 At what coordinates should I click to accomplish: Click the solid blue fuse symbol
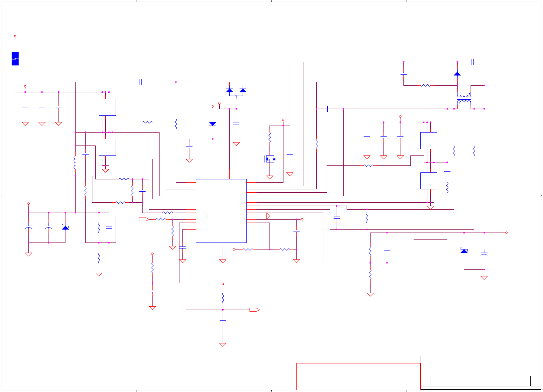(15, 58)
